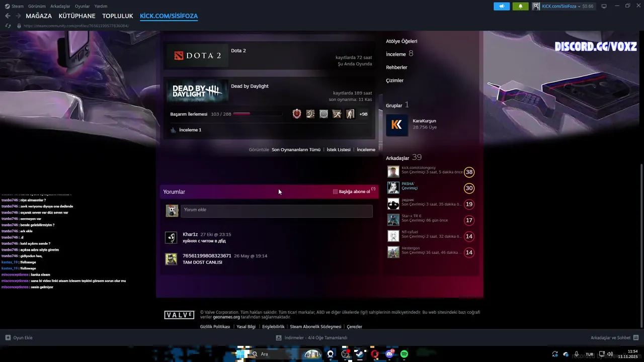Open PASHA' friend avatar
The width and height of the screenshot is (644, 362).
(393, 188)
